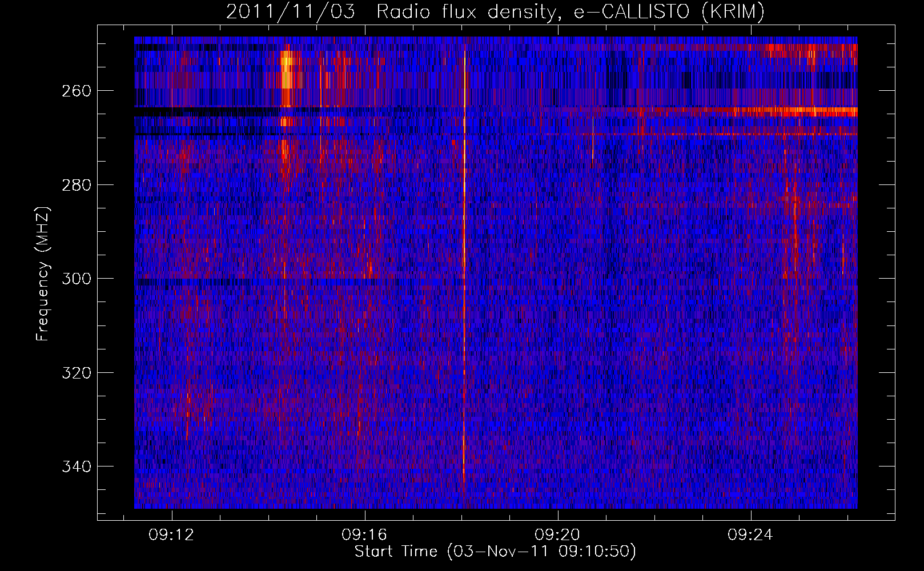Click the 09:24 time tick label

click(750, 535)
